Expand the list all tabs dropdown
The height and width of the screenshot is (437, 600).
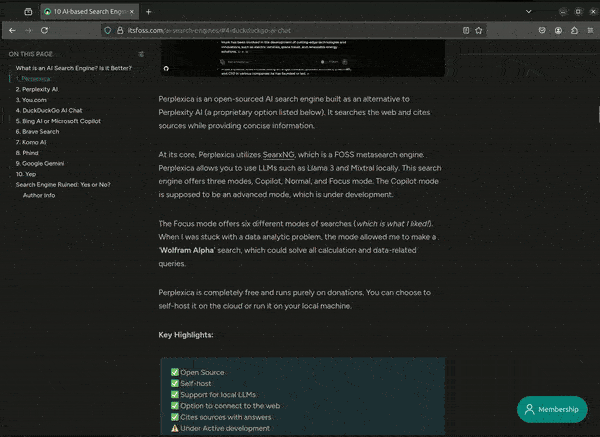(528, 12)
